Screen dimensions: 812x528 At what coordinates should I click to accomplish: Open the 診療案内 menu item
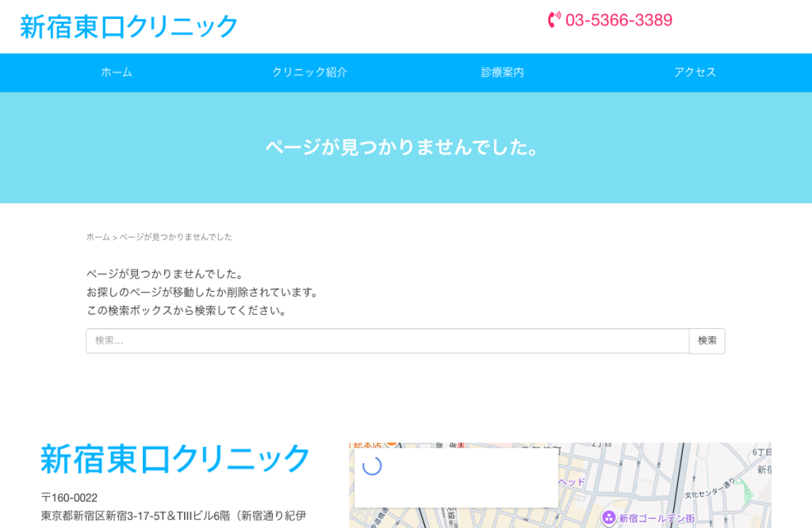point(502,72)
